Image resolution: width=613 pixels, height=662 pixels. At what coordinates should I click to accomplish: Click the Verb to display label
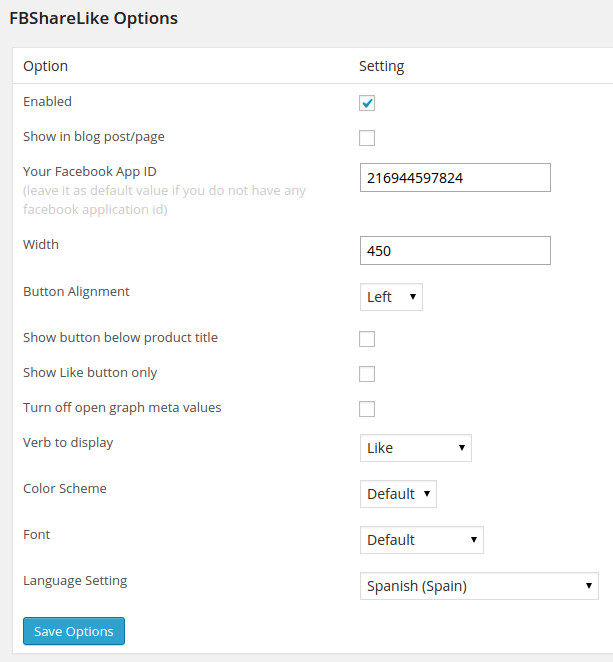pyautogui.click(x=68, y=443)
